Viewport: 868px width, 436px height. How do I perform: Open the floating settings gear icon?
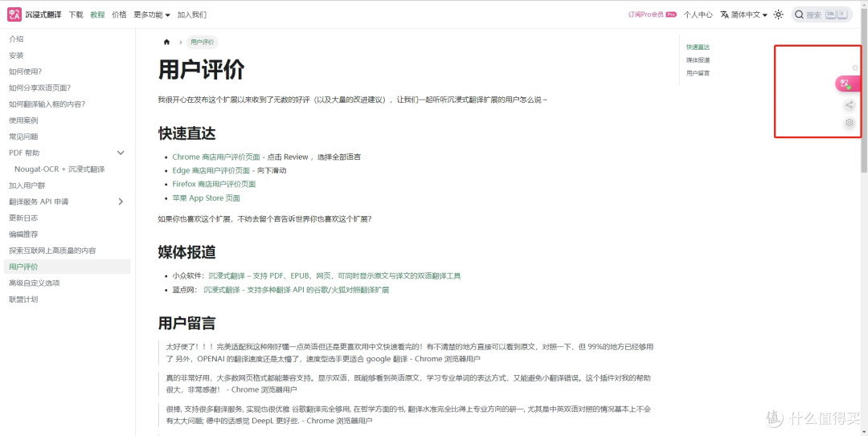click(x=850, y=122)
